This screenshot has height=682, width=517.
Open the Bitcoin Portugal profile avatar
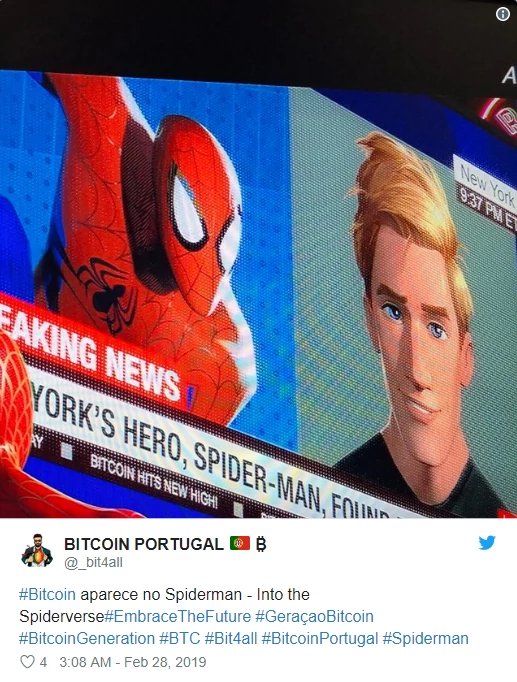point(37,550)
